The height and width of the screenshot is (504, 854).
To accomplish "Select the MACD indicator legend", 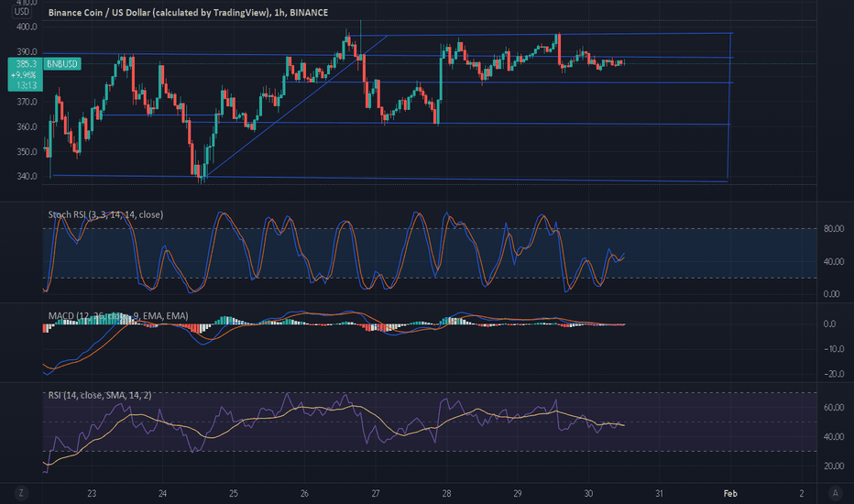I will pyautogui.click(x=118, y=315).
